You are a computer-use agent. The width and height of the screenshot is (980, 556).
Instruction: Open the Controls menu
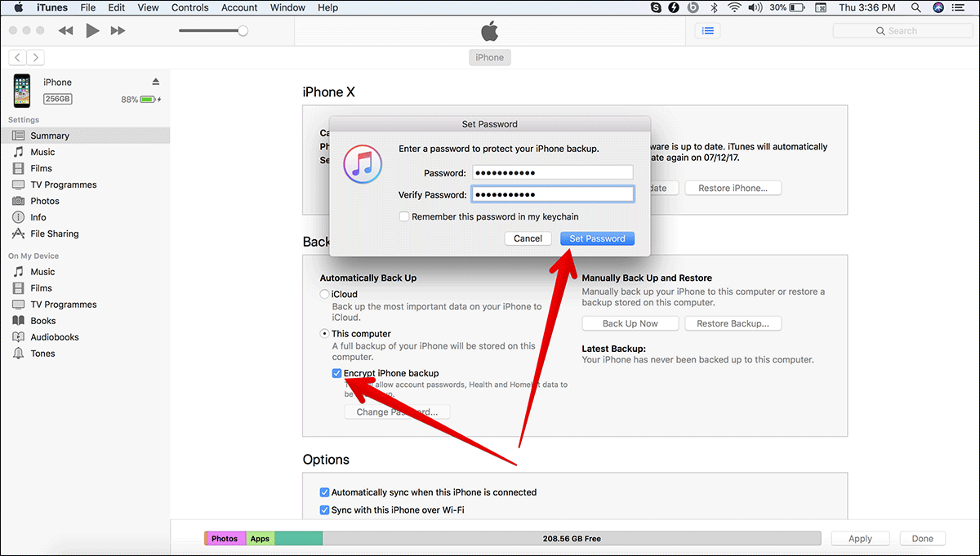point(189,7)
